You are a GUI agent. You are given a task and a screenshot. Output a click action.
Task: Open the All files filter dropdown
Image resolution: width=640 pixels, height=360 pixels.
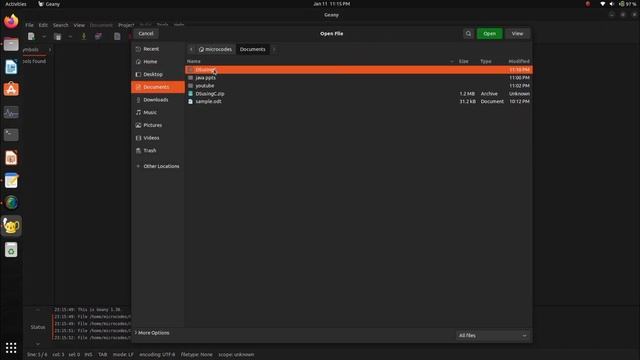coord(493,336)
